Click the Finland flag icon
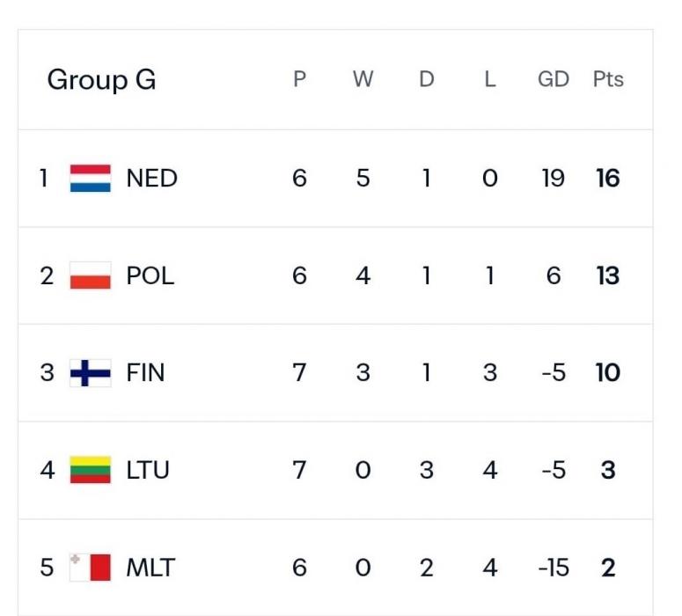The image size is (682, 616). (91, 373)
